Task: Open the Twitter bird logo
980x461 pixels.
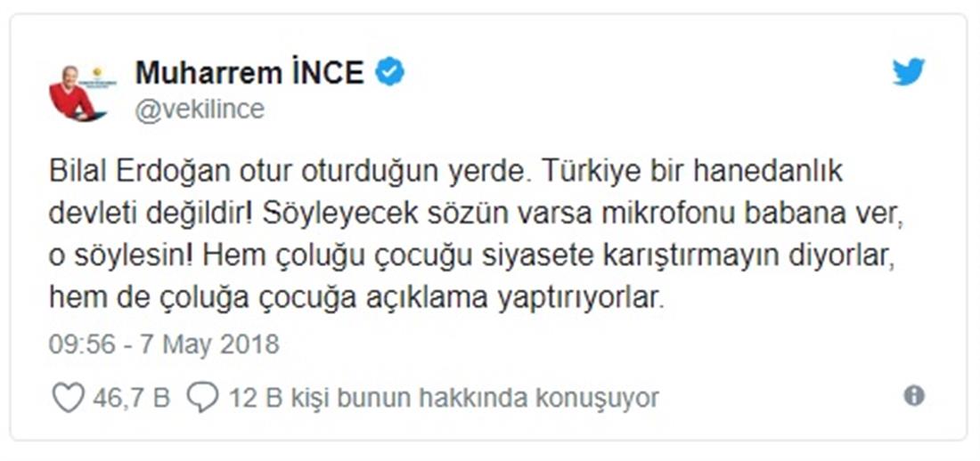Action: pos(909,72)
